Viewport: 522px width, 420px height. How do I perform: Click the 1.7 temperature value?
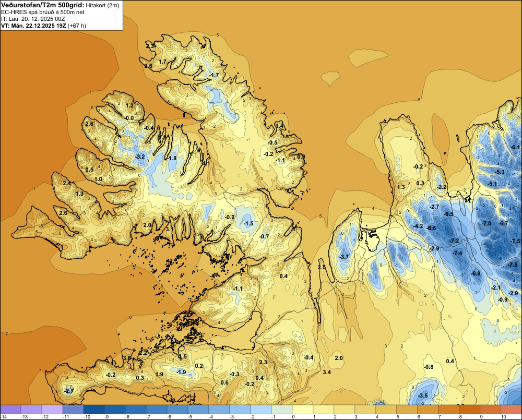click(162, 62)
